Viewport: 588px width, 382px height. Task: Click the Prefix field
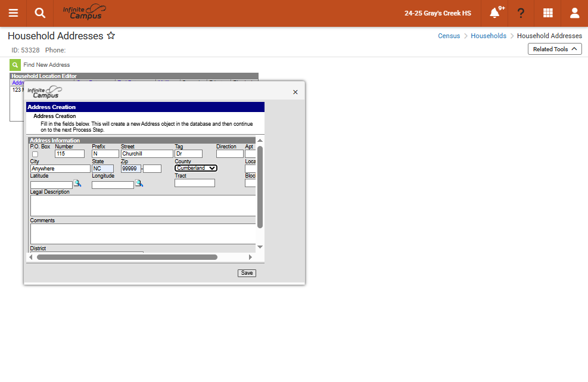click(x=105, y=154)
